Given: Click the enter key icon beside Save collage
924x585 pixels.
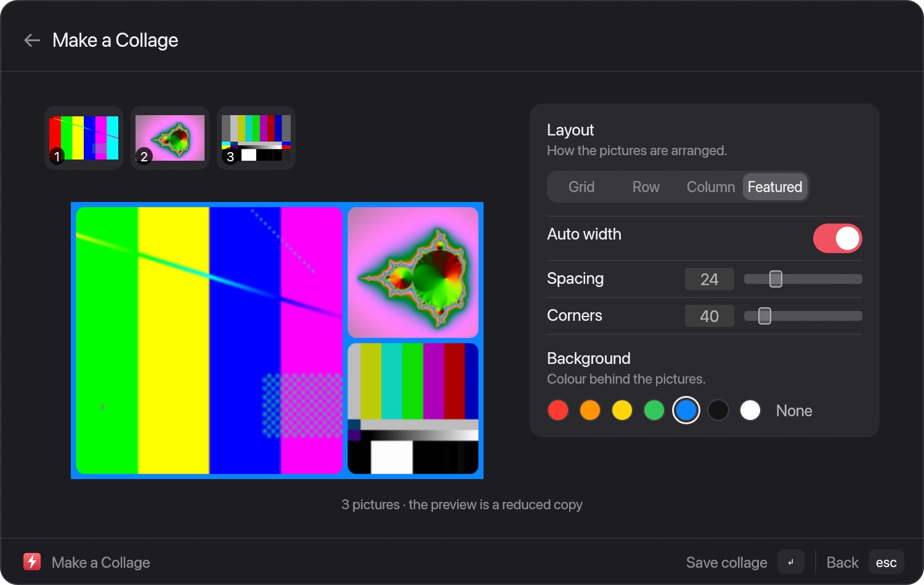Looking at the screenshot, I should pos(791,562).
